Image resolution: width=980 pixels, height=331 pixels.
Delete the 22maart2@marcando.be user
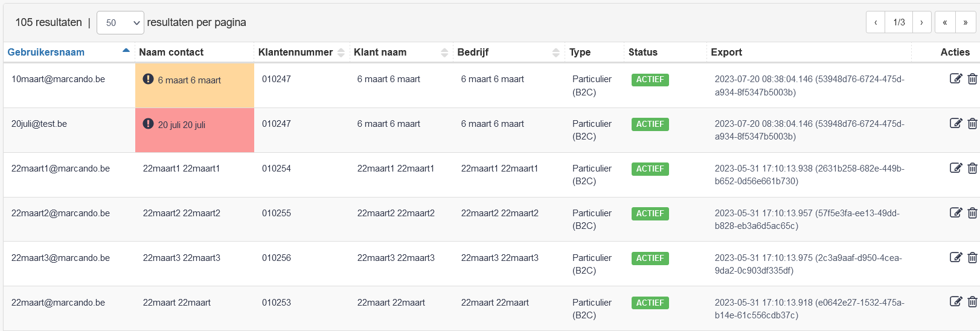click(972, 213)
